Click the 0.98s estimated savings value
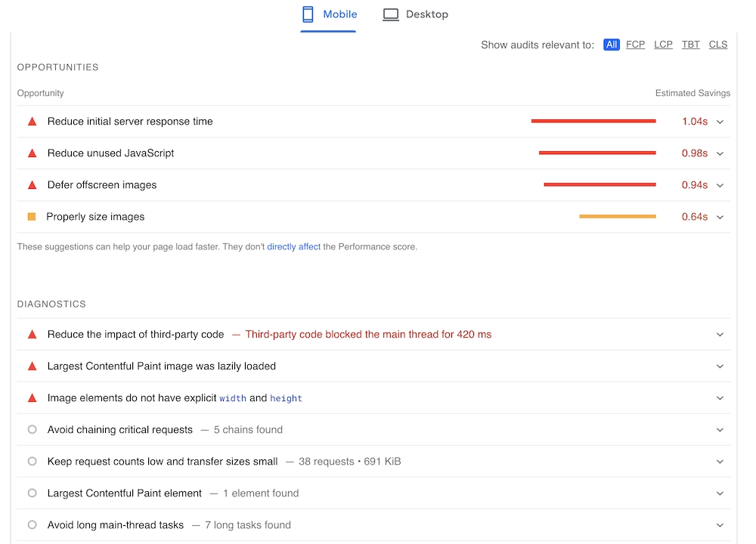 [695, 153]
